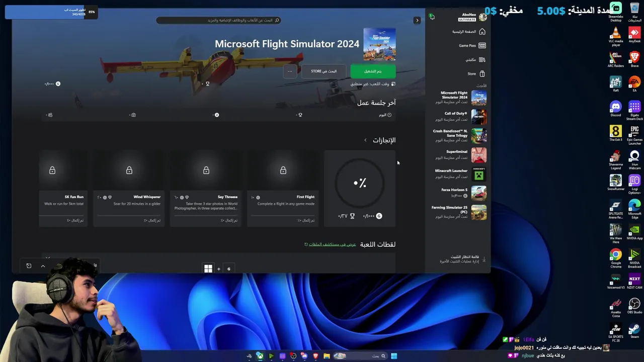Open the Steam desktop shortcut

(634, 330)
